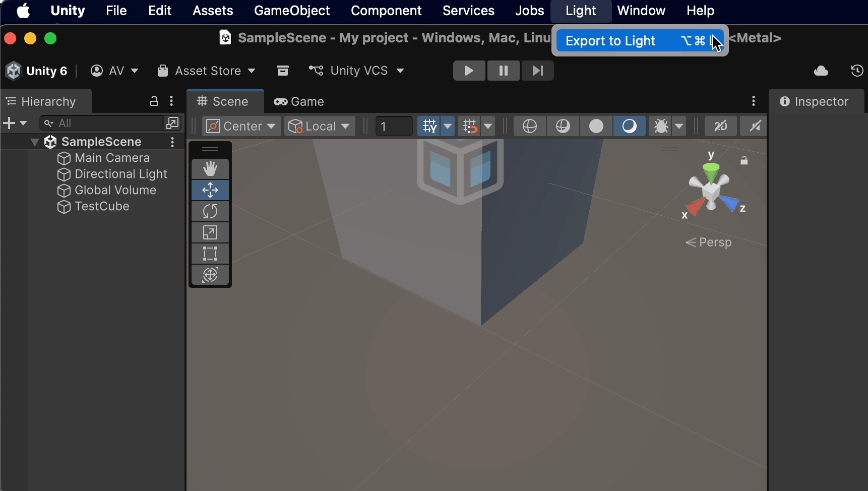Toggle shaded wireframe draw mode
This screenshot has height=491, width=868.
(x=563, y=126)
